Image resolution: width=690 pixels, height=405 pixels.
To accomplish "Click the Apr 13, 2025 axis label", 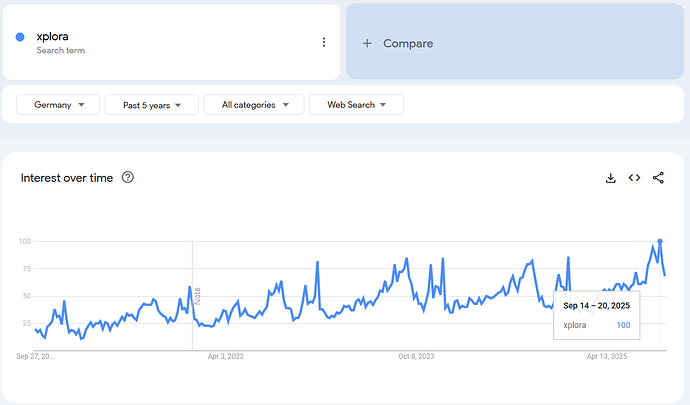I will click(606, 356).
